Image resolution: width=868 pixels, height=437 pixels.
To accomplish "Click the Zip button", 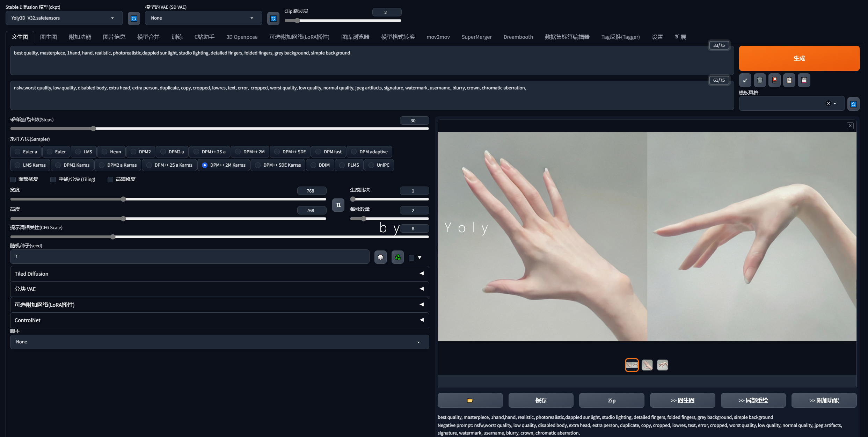I will [611, 400].
